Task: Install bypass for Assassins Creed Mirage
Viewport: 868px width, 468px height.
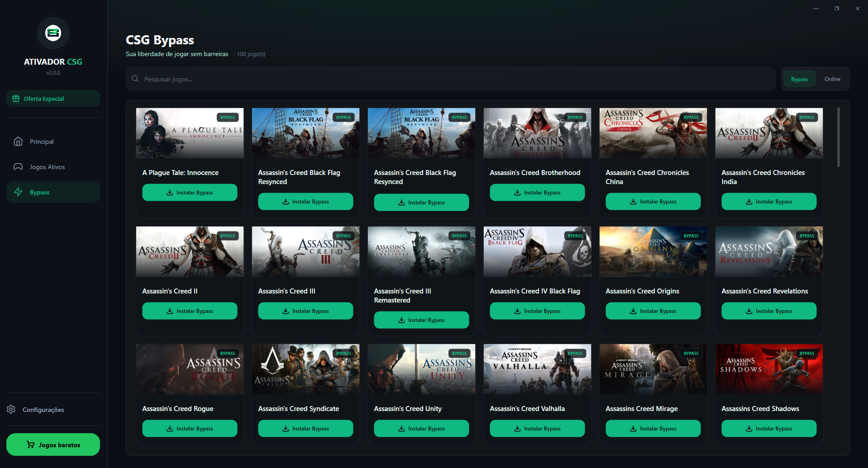Action: click(653, 429)
